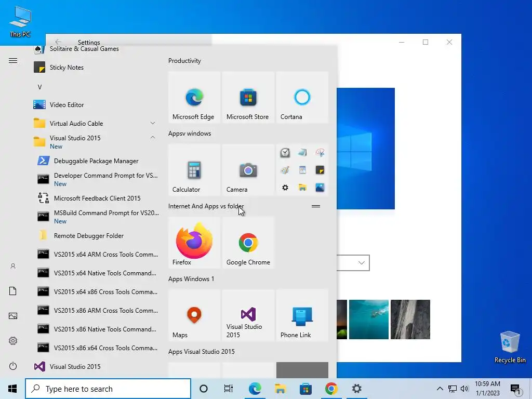
Task: Launch the Google Chrome tile
Action: [248, 243]
